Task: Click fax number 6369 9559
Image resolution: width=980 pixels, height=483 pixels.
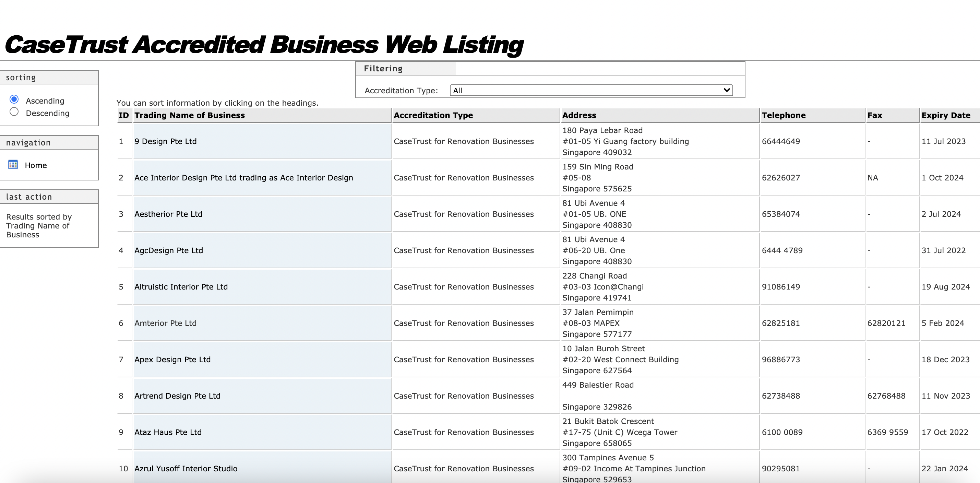Action: point(887,432)
